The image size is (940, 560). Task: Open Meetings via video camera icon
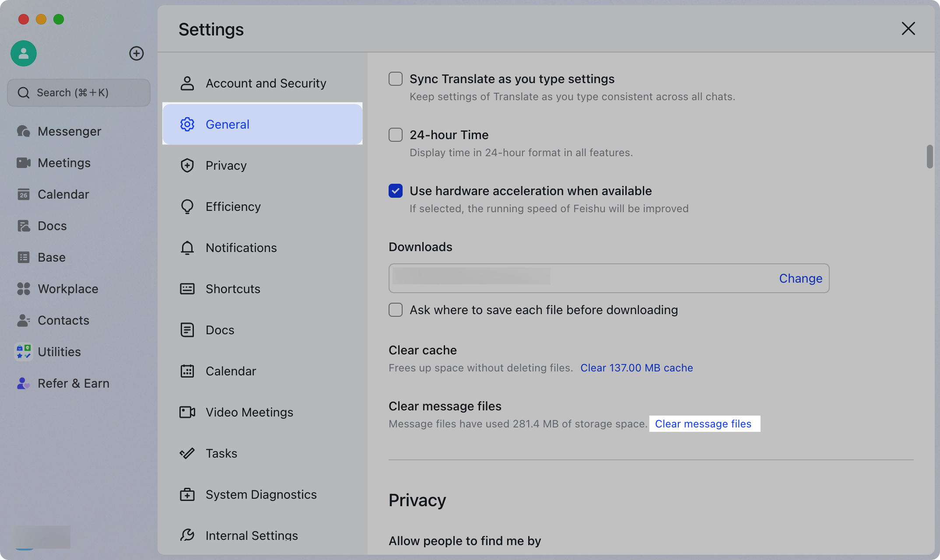24,163
